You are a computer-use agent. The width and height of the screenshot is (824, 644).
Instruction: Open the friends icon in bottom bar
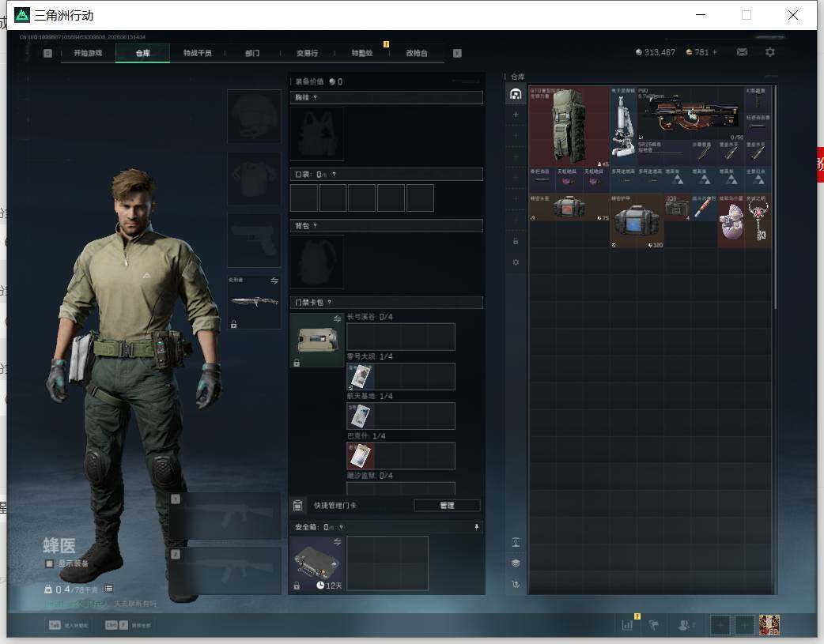point(684,625)
